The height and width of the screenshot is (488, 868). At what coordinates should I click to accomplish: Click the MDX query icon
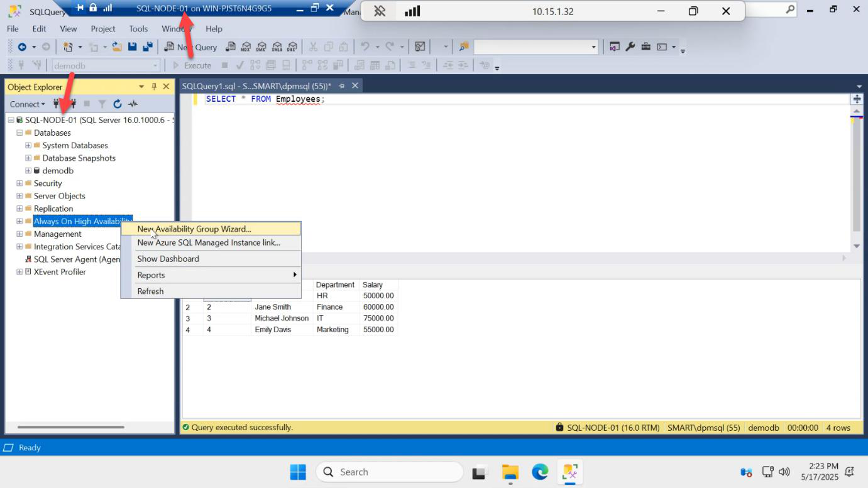pos(246,47)
